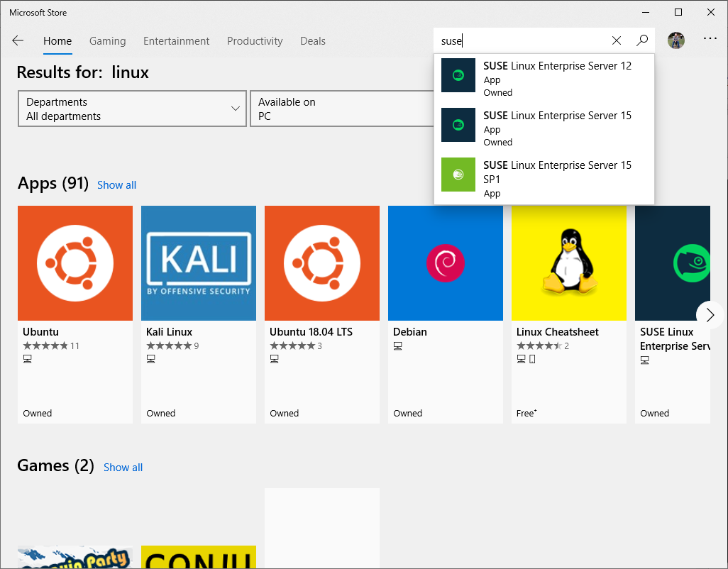Click SUSE Linux Enterprise Server 15 suggestion icon
The width and height of the screenshot is (728, 569).
click(x=458, y=125)
